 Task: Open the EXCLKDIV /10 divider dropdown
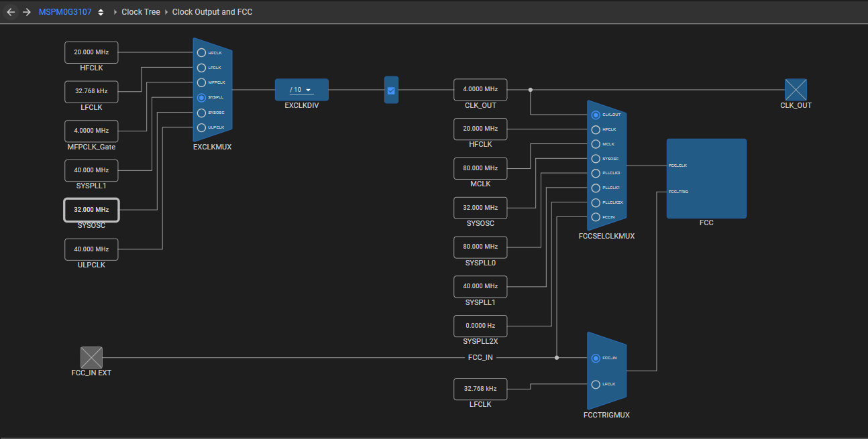pos(302,90)
